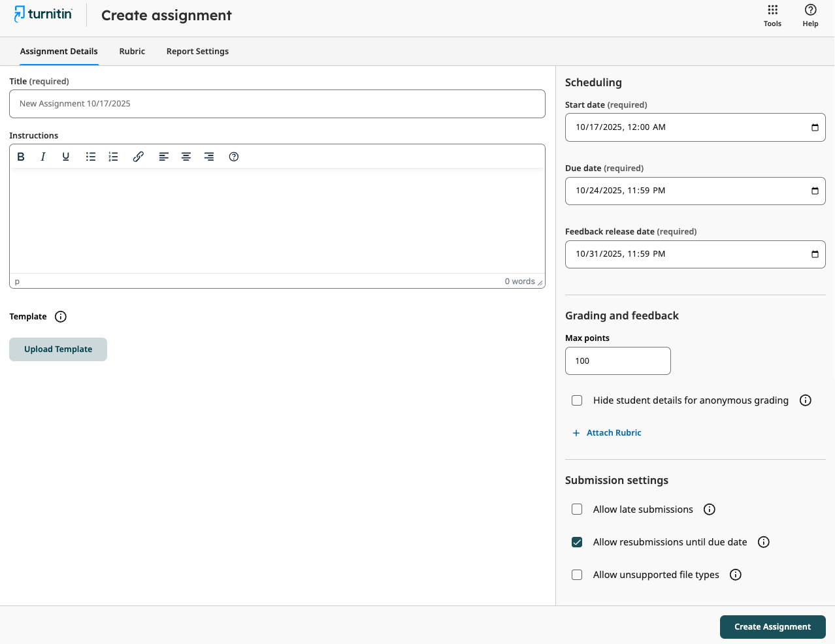Open the Feedback release date picker
This screenshot has width=835, height=644.
[815, 254]
